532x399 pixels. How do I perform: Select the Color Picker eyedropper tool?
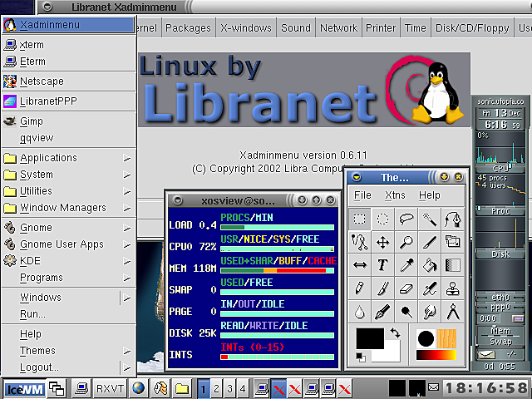point(406,265)
